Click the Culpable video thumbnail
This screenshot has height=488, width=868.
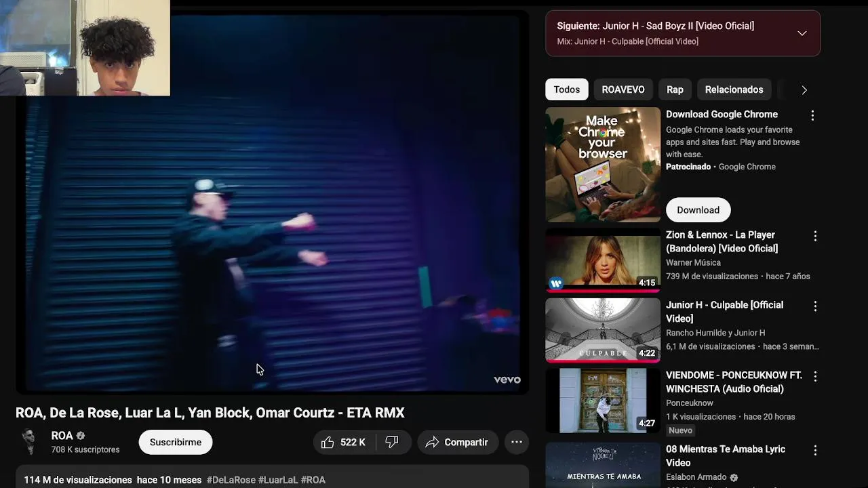tap(603, 331)
